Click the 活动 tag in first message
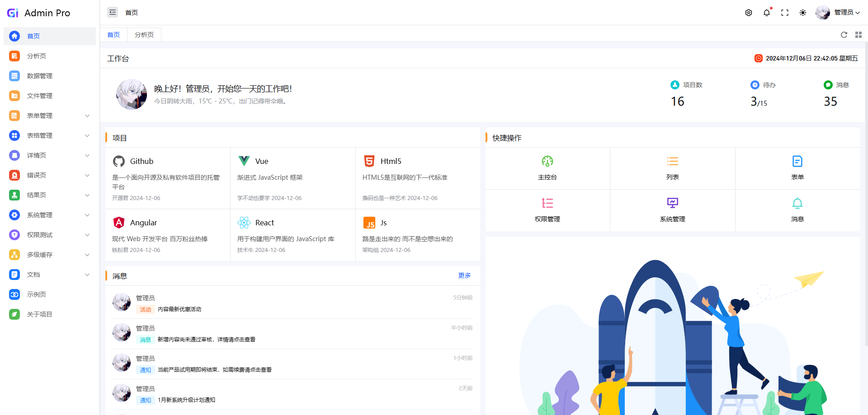This screenshot has width=868, height=415. [x=146, y=309]
